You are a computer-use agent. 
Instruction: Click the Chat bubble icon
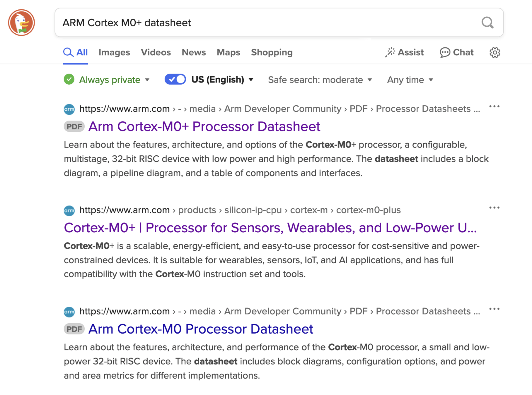click(445, 52)
